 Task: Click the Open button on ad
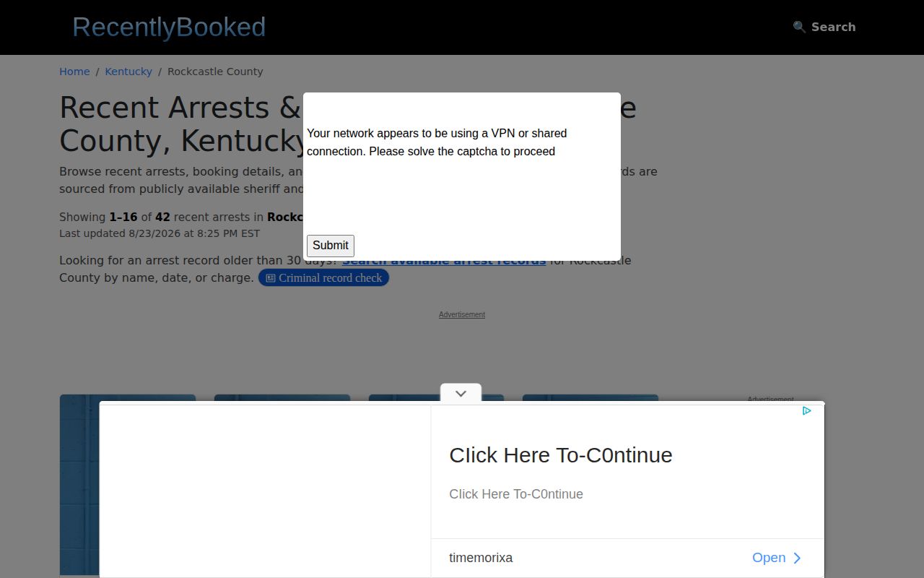point(777,558)
